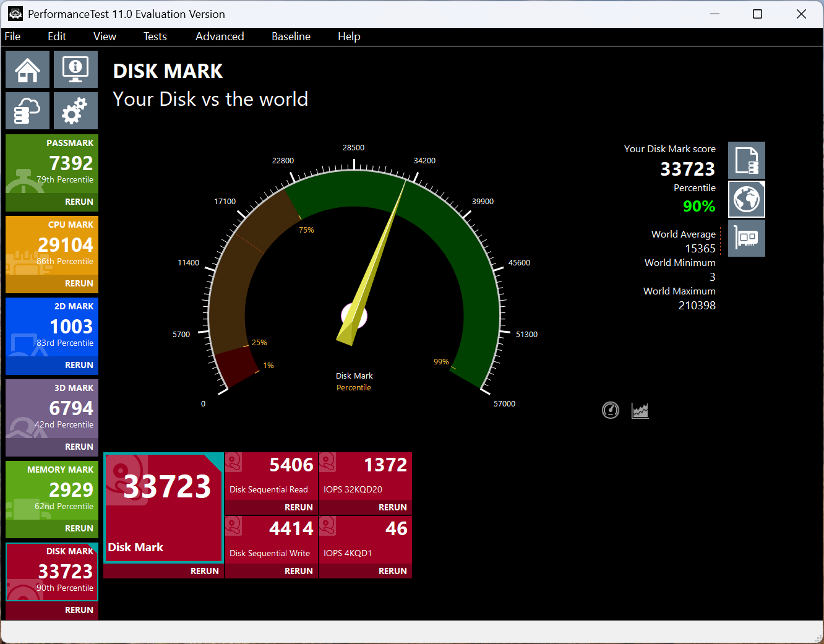Minimize the PerformanceTest window

(x=715, y=14)
